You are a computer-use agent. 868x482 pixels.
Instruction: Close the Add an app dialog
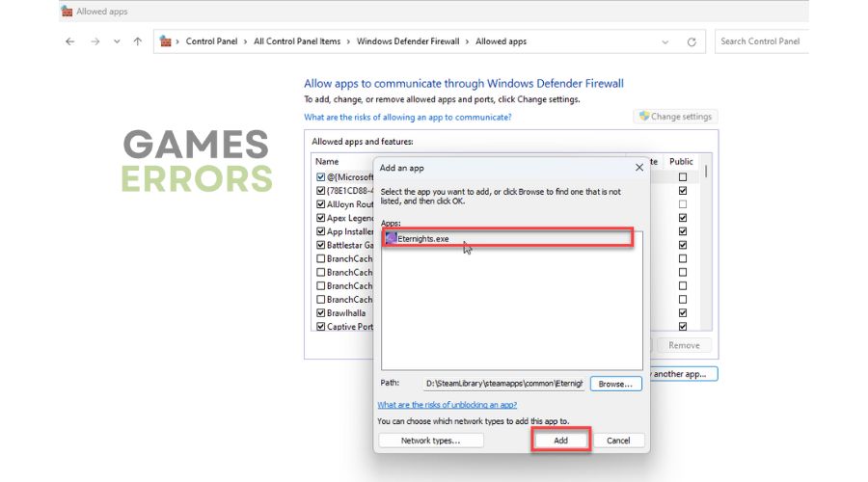point(638,167)
